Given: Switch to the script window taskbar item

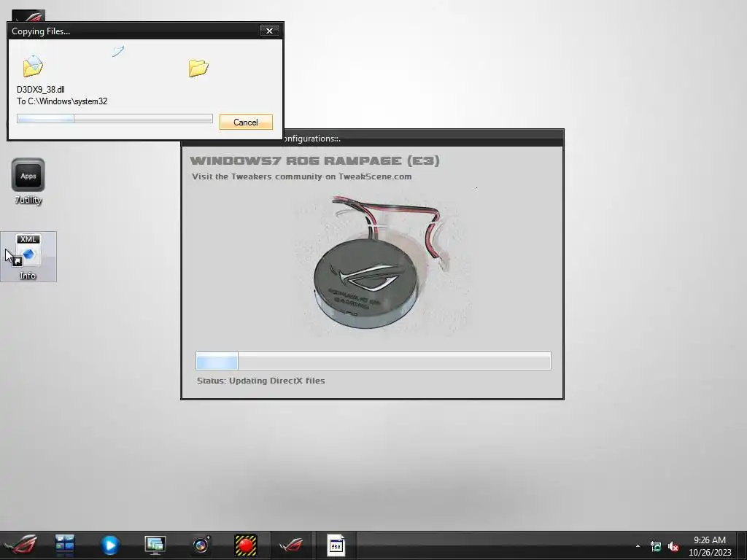Looking at the screenshot, I should pyautogui.click(x=336, y=545).
